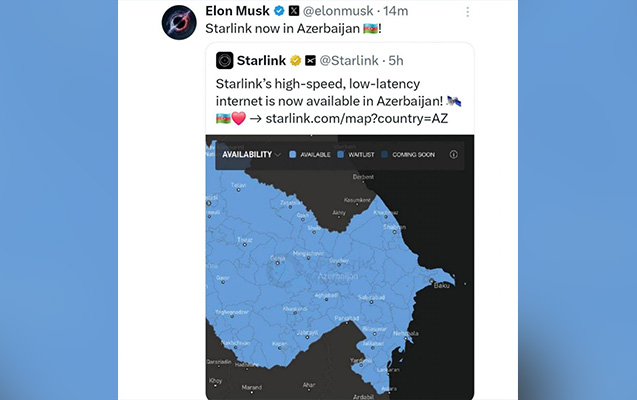Image resolution: width=637 pixels, height=400 pixels.
Task: Click Elon Musk's blue verified badge
Action: click(x=279, y=11)
